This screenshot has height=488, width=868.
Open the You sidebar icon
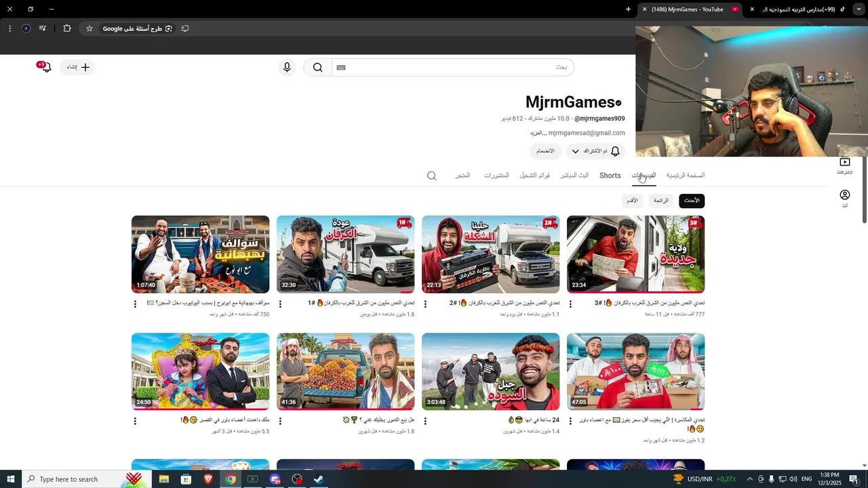click(844, 199)
